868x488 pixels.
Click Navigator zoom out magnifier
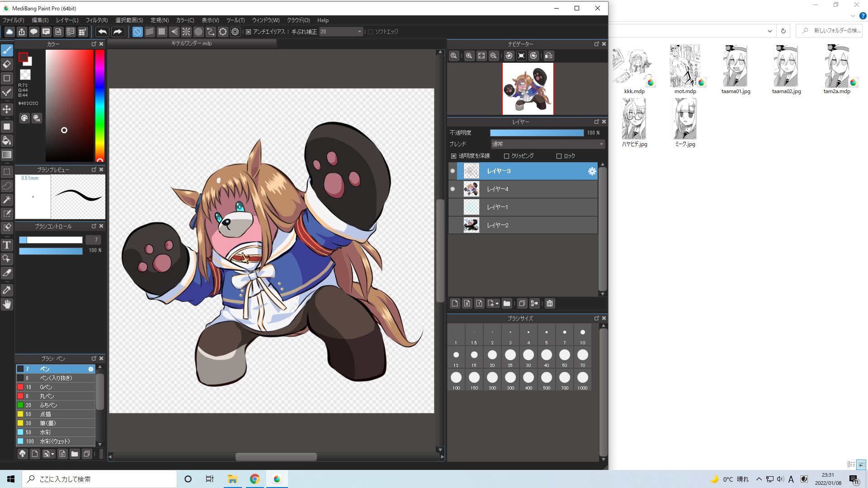(x=494, y=56)
